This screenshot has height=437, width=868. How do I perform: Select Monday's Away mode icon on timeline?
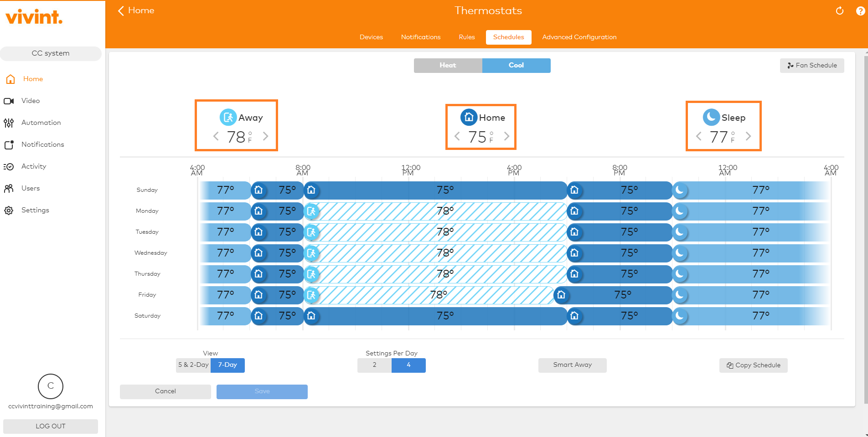click(311, 211)
